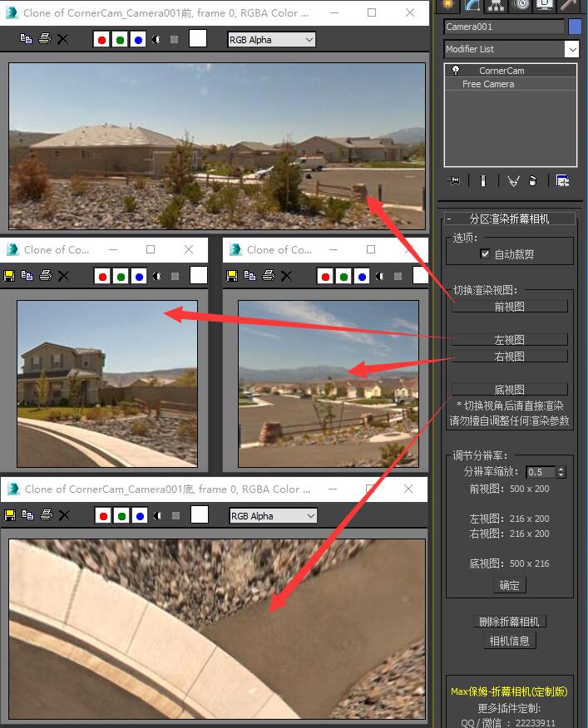Collapse the 分区渲染折幕相机 rollout
588x728 pixels.
(449, 219)
